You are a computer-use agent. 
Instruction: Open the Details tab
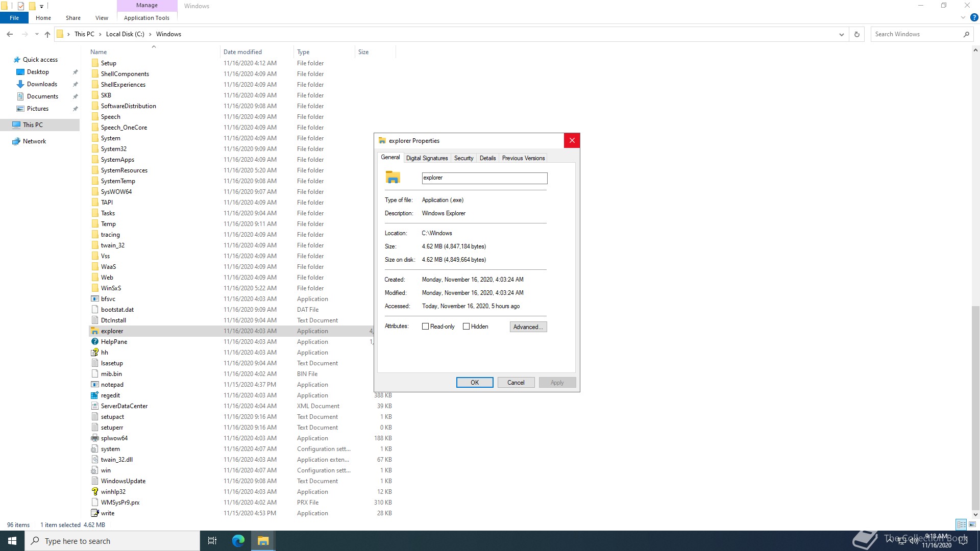click(x=487, y=158)
